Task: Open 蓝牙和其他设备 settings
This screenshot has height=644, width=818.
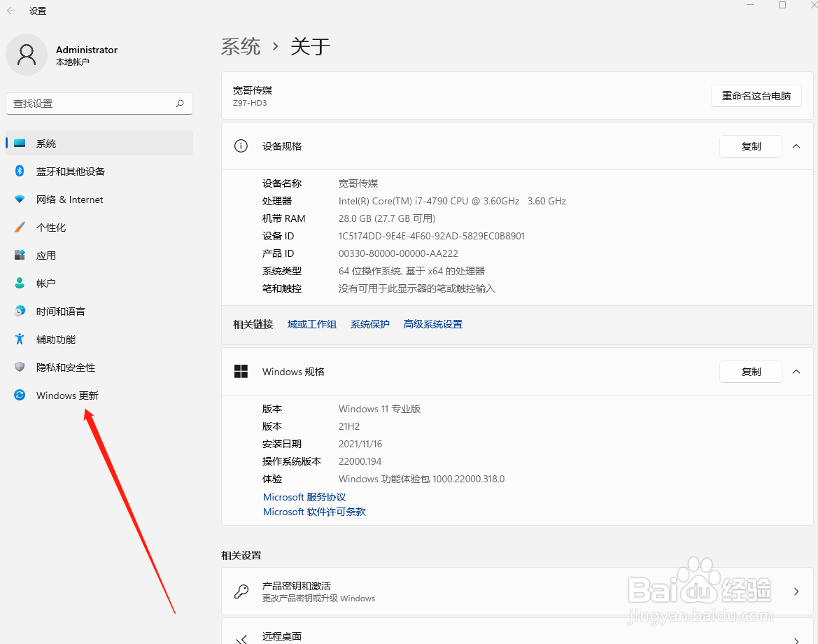Action: coord(99,171)
